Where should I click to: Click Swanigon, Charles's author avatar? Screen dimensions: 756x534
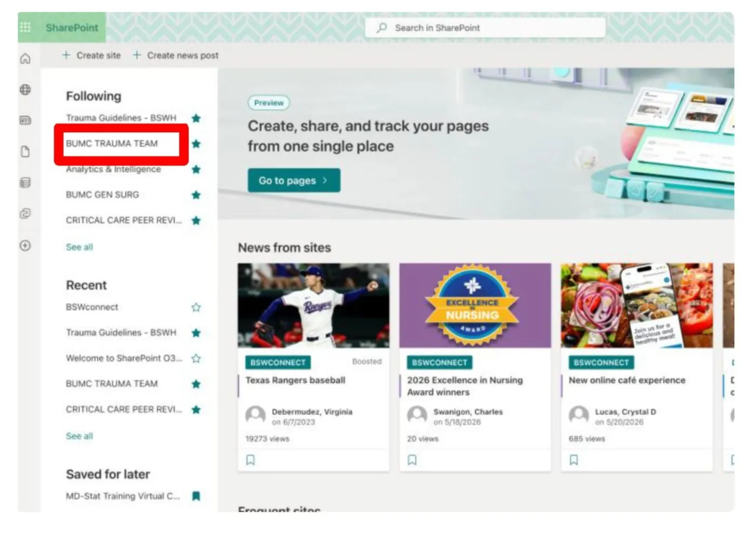[x=417, y=416]
